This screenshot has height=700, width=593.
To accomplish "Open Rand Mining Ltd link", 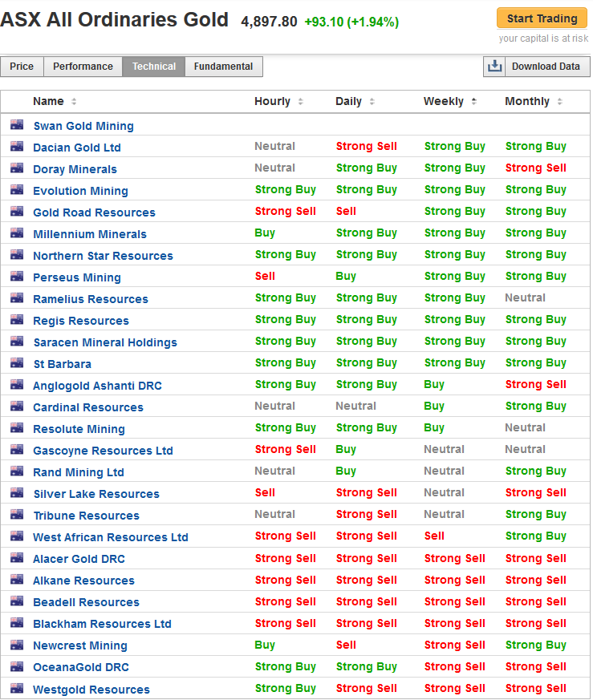I will click(79, 472).
